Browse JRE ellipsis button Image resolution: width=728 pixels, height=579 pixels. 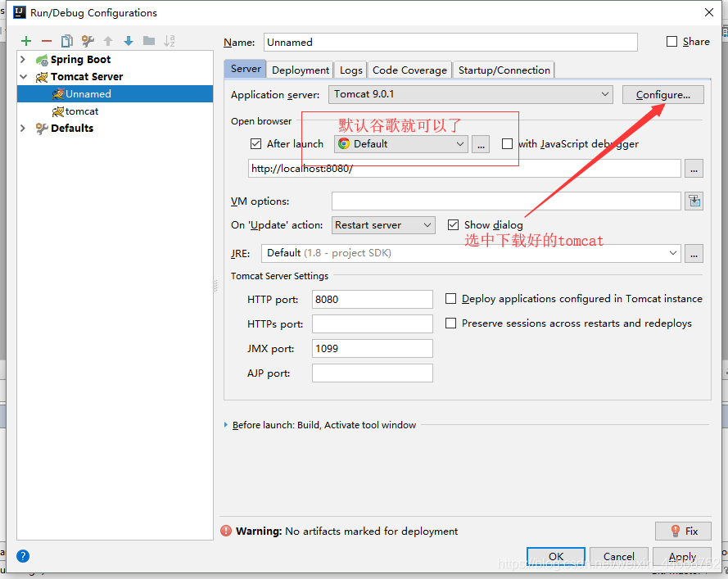tap(694, 254)
